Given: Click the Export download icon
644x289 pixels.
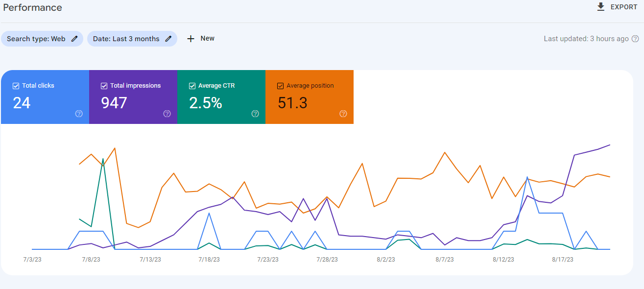Looking at the screenshot, I should click(x=601, y=7).
